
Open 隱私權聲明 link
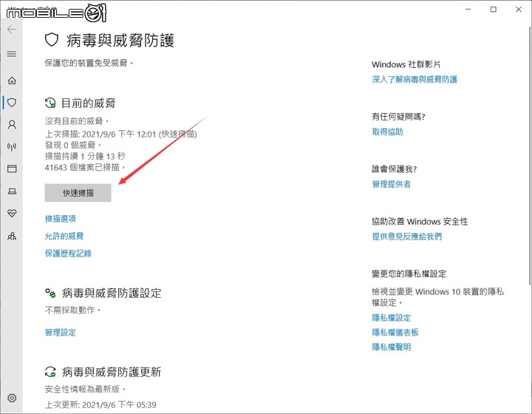point(391,347)
